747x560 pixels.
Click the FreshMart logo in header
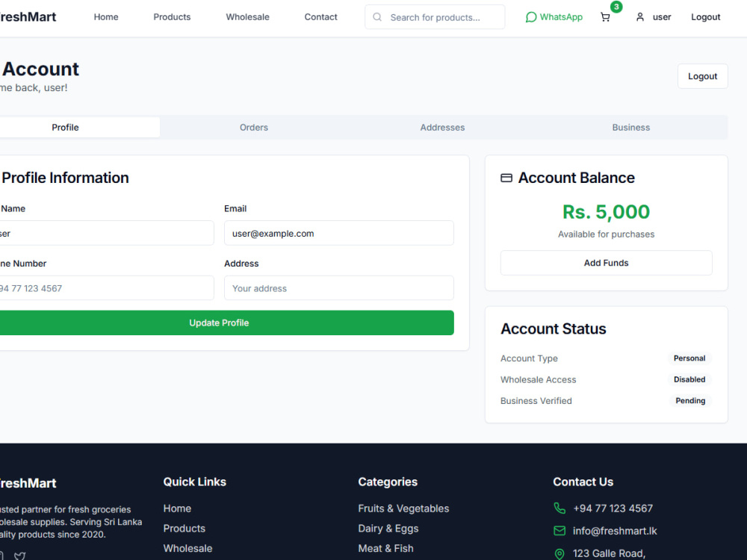coord(28,17)
